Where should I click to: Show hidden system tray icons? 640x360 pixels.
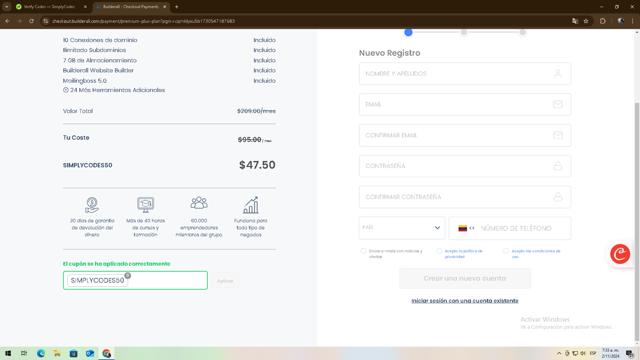(559, 353)
